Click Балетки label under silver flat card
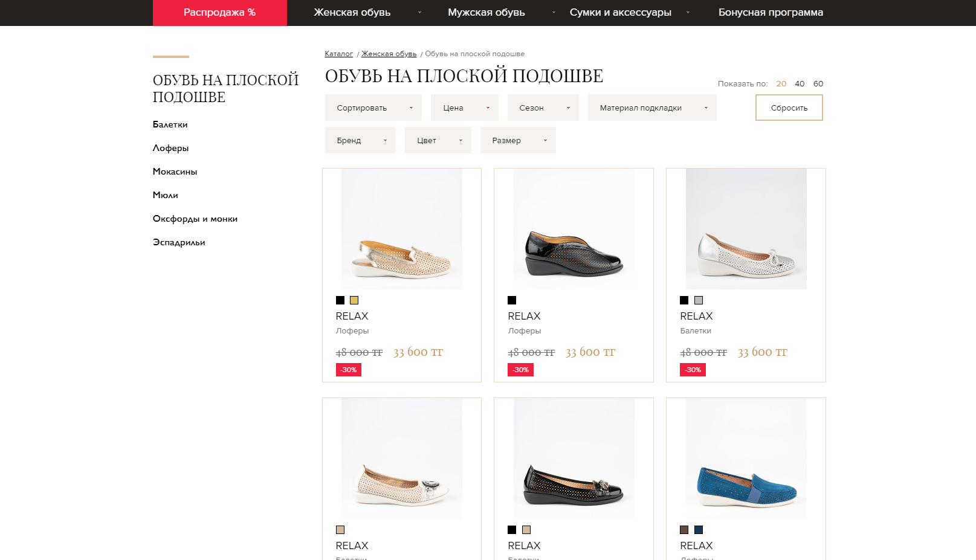Image resolution: width=976 pixels, height=560 pixels. (696, 331)
